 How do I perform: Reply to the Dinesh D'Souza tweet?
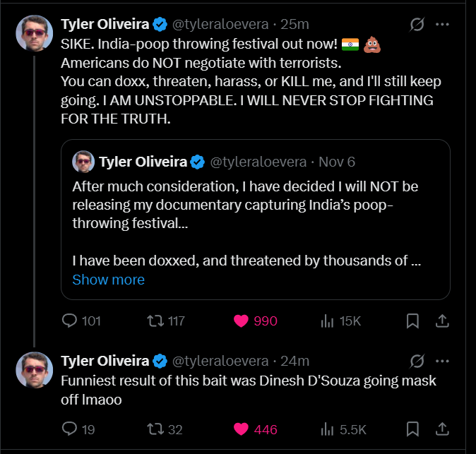coord(70,429)
